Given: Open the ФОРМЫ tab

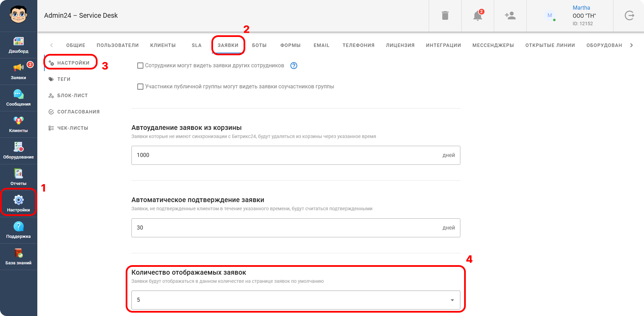Looking at the screenshot, I should point(290,45).
